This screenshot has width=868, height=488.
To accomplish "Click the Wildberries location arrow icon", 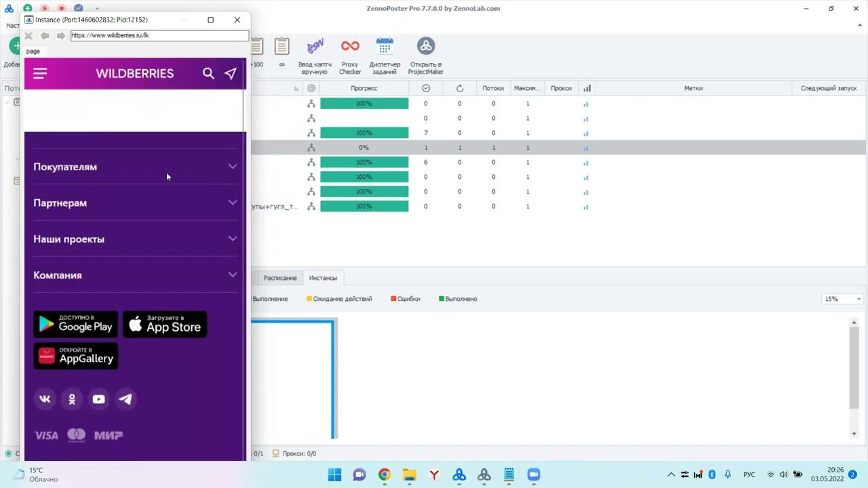I will 231,73.
